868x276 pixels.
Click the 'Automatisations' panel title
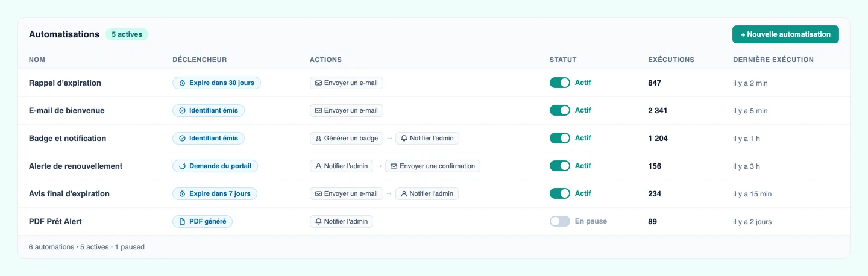[64, 34]
